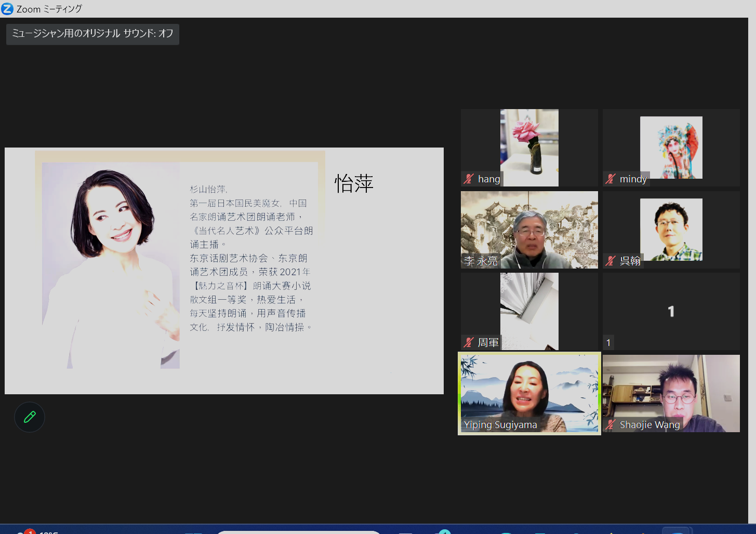Viewport: 756px width, 534px height.
Task: Click the opera mask picture in mindy's tile
Action: coord(671,147)
